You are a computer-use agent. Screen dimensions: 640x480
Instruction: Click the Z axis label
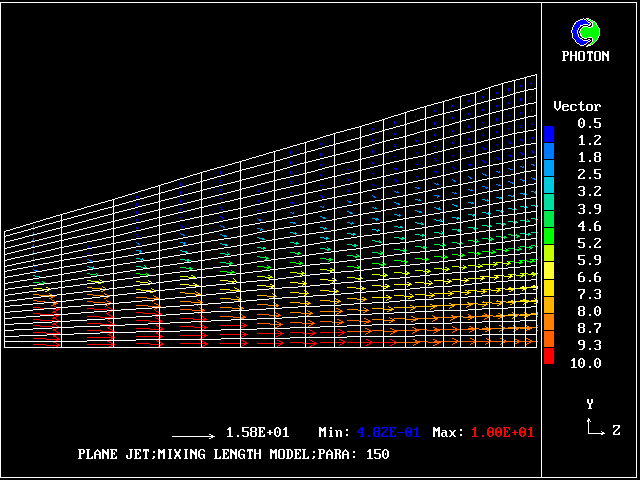(x=616, y=430)
